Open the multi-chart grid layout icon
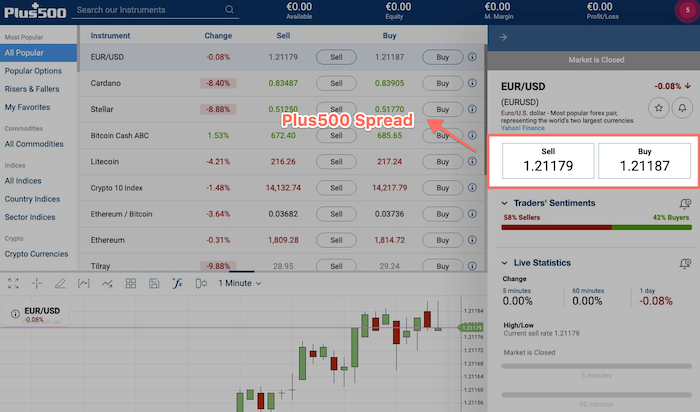 click(131, 283)
